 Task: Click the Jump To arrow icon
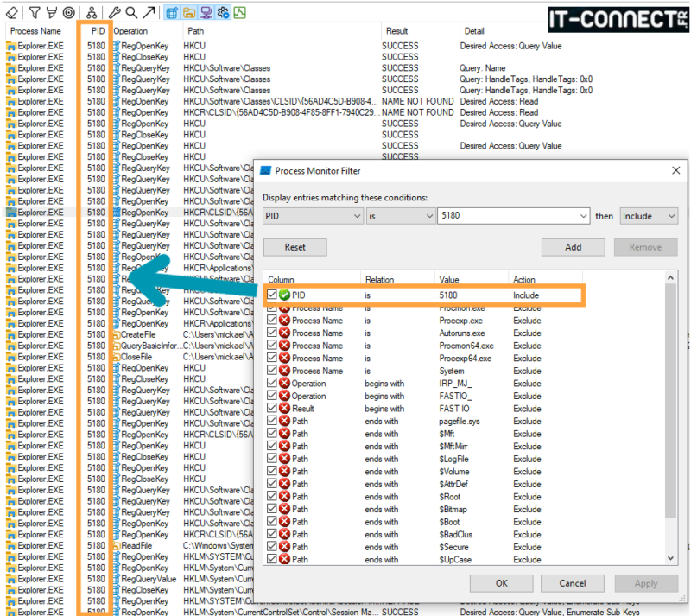[149, 12]
